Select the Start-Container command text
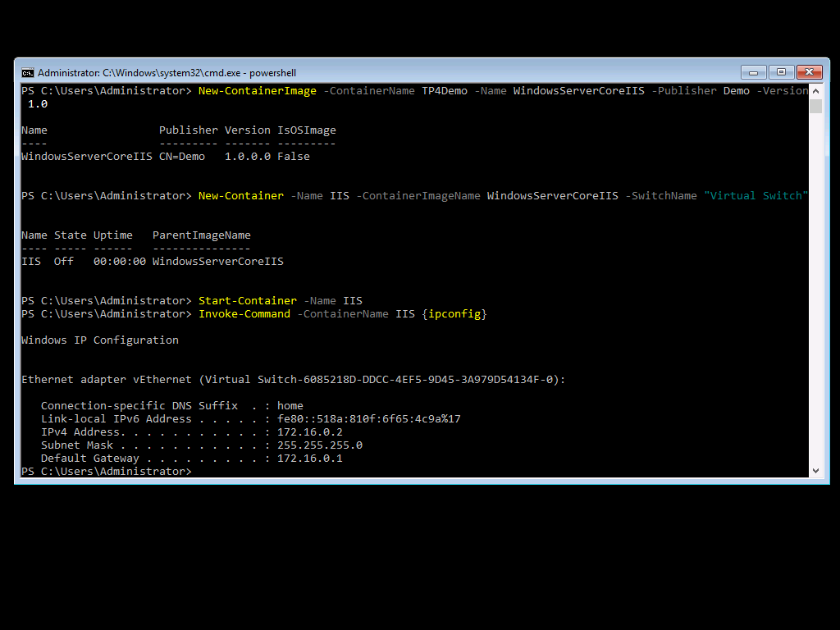The height and width of the screenshot is (630, 840). click(248, 300)
